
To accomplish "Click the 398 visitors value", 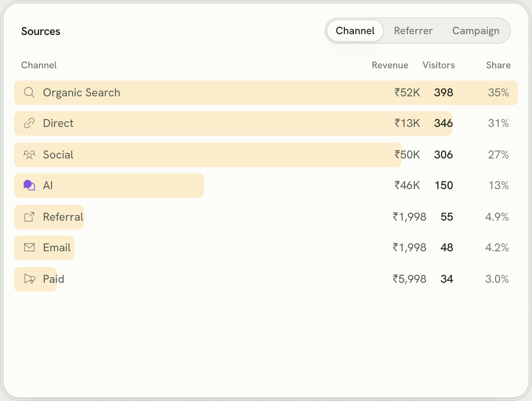I will pos(444,93).
